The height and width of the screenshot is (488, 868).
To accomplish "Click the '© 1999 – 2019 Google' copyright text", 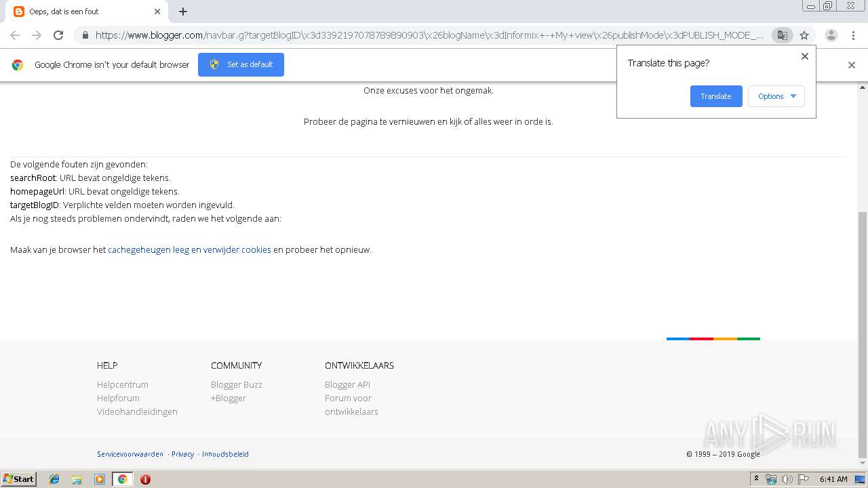I will pyautogui.click(x=723, y=454).
